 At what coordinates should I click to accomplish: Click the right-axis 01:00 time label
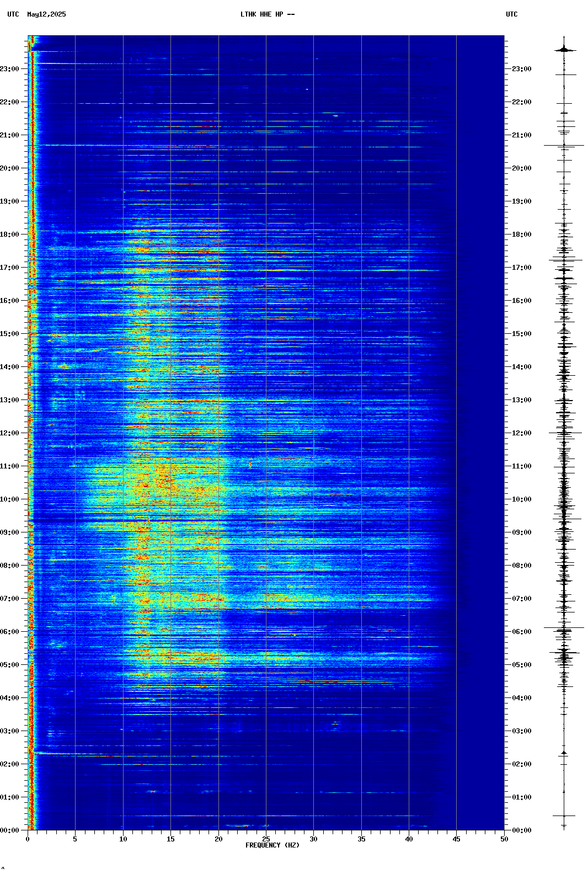click(x=522, y=797)
